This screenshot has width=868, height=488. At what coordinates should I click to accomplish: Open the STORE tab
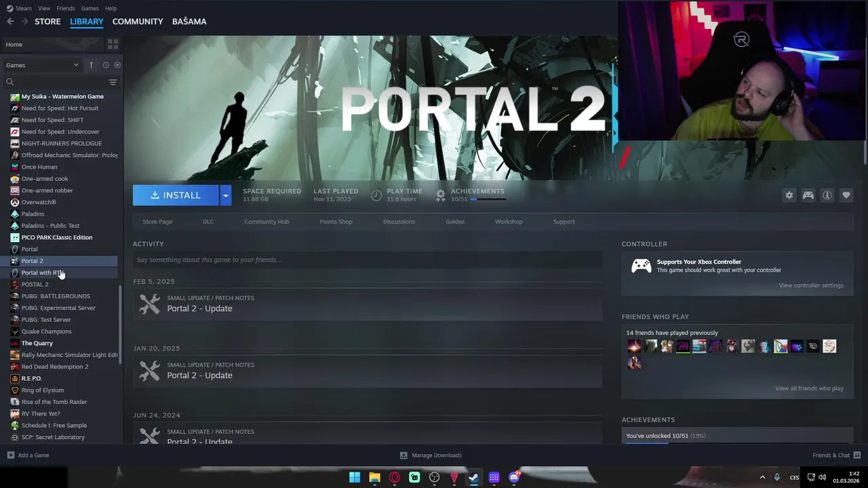point(47,22)
